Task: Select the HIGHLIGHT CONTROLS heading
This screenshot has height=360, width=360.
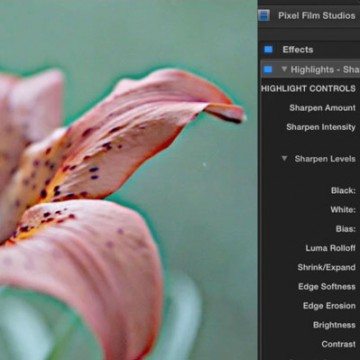Action: pyautogui.click(x=308, y=89)
